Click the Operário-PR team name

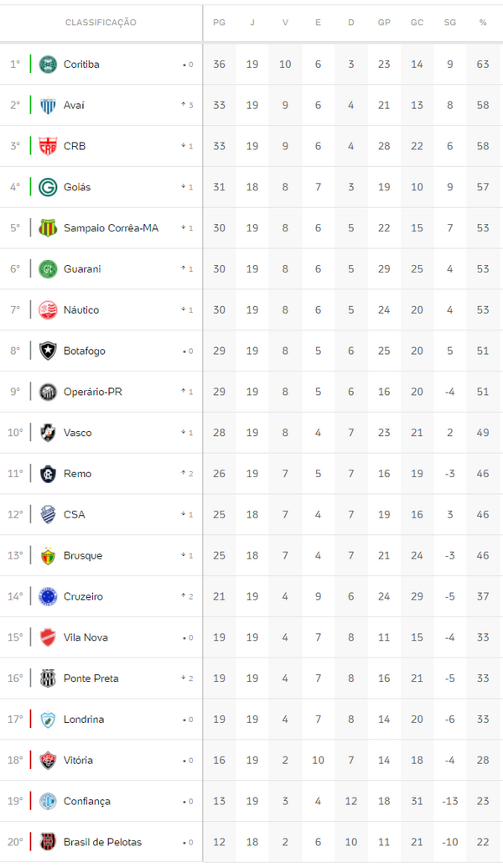[92, 392]
